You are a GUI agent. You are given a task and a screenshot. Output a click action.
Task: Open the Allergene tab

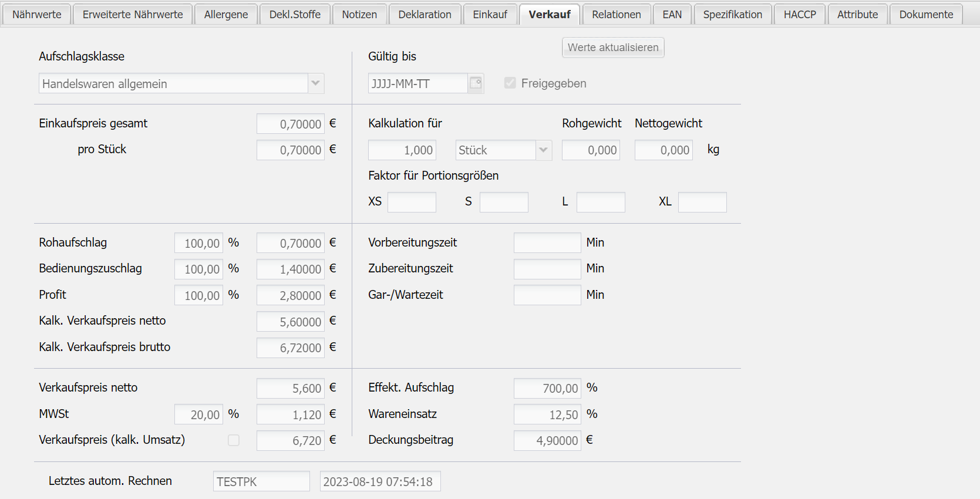[226, 15]
